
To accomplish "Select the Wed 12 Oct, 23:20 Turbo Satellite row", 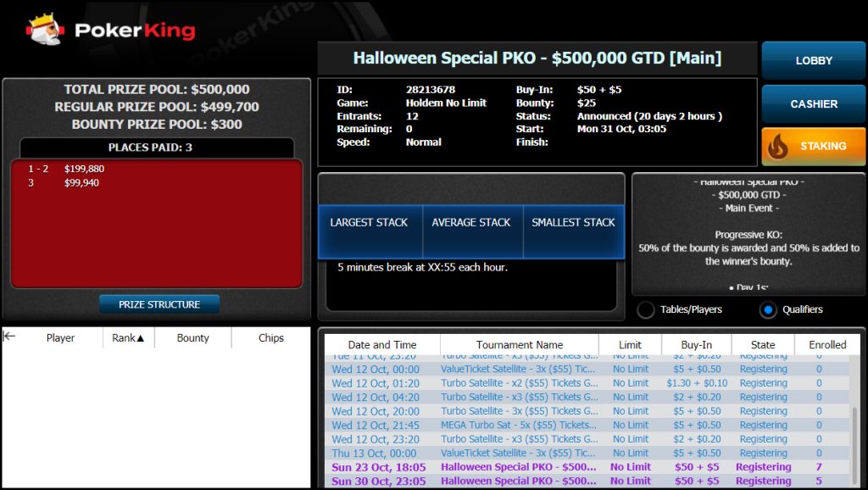I will (587, 439).
